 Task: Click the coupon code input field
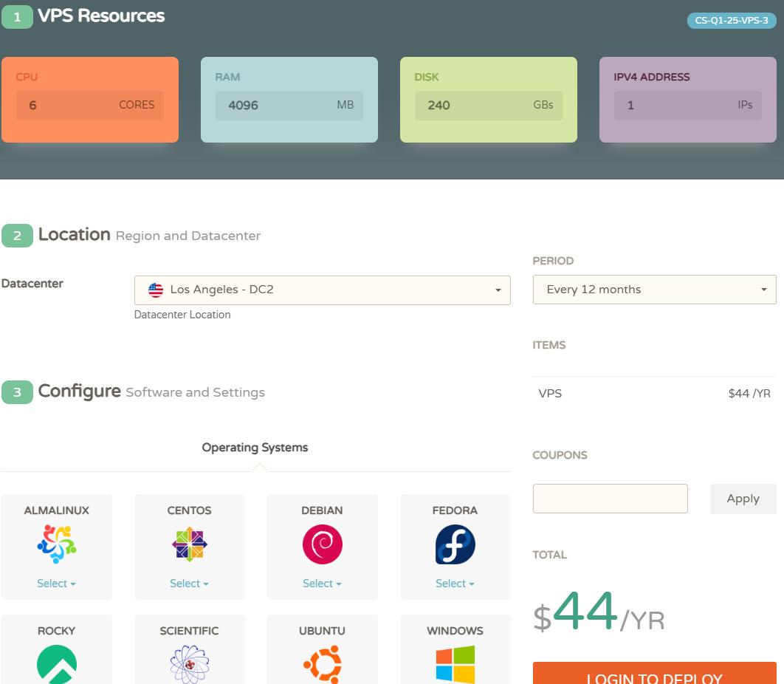(x=610, y=499)
